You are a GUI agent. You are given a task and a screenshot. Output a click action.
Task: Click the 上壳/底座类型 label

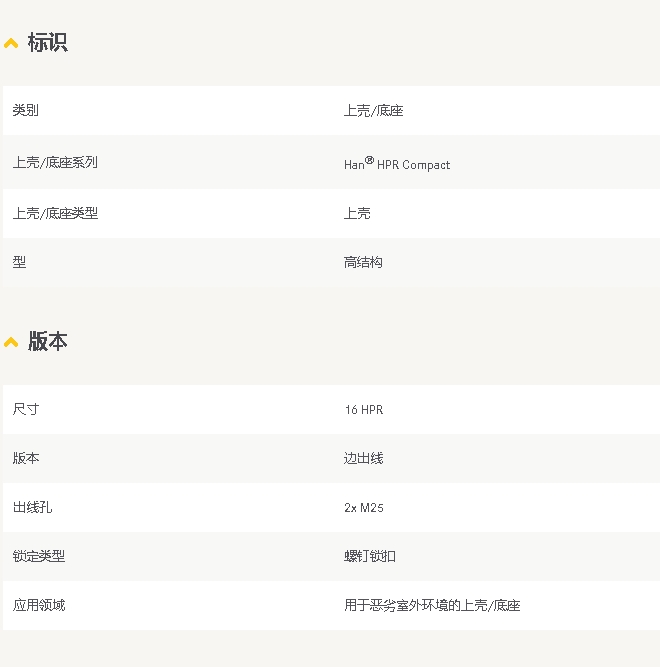click(x=55, y=213)
